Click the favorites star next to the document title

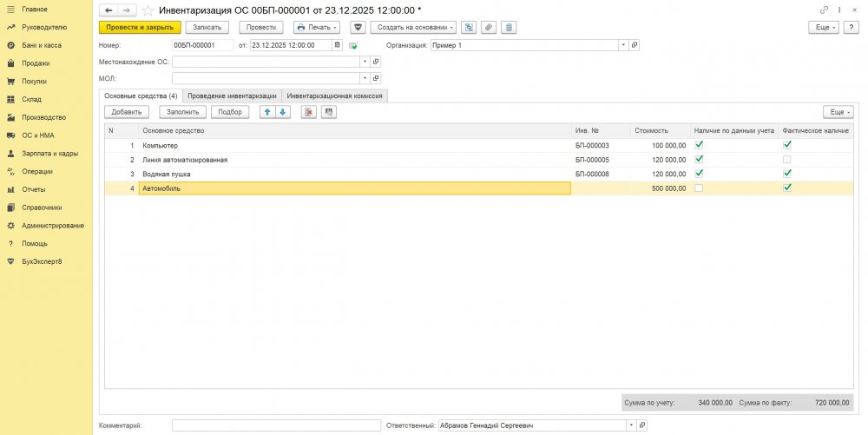click(x=148, y=10)
